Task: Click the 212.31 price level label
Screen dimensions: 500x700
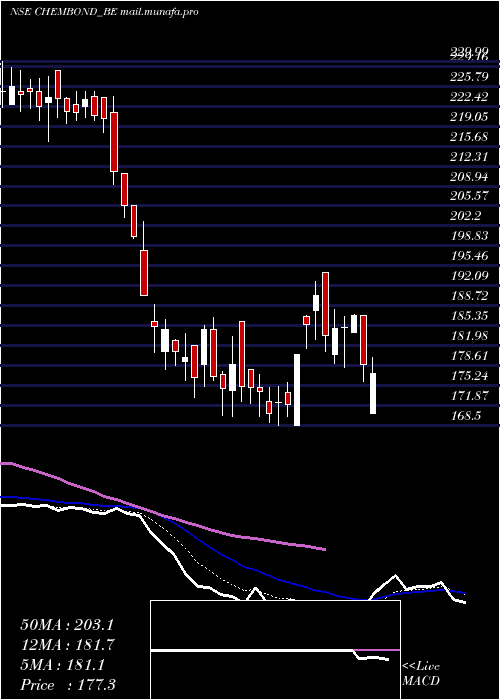Action: (469, 157)
